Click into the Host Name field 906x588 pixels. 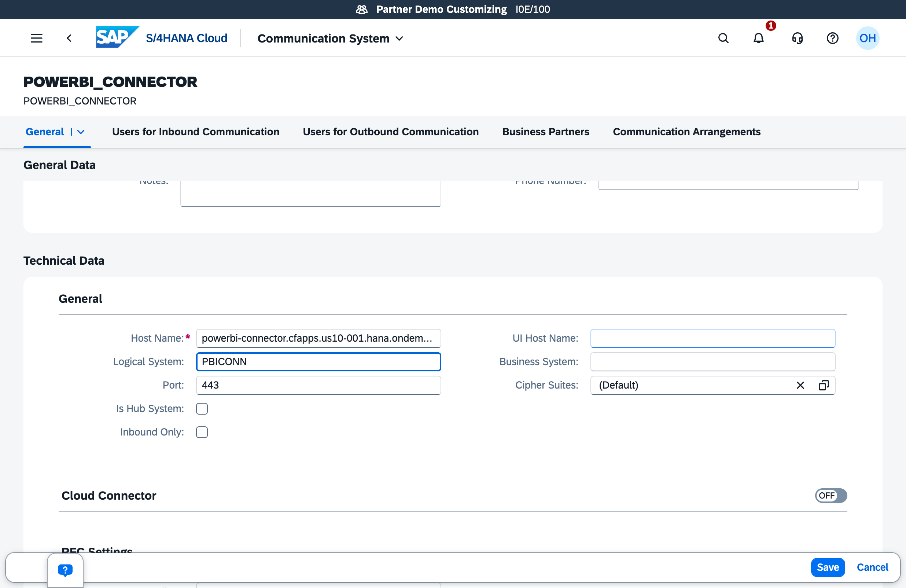318,338
